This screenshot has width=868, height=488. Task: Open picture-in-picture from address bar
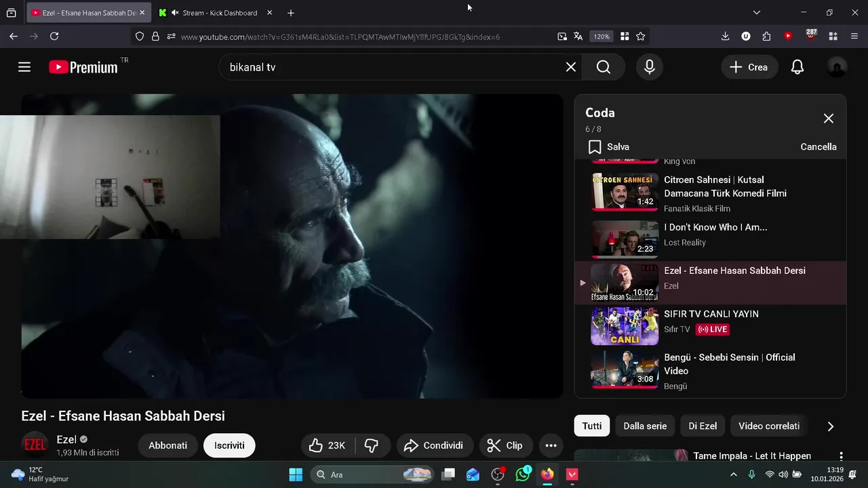pos(562,37)
